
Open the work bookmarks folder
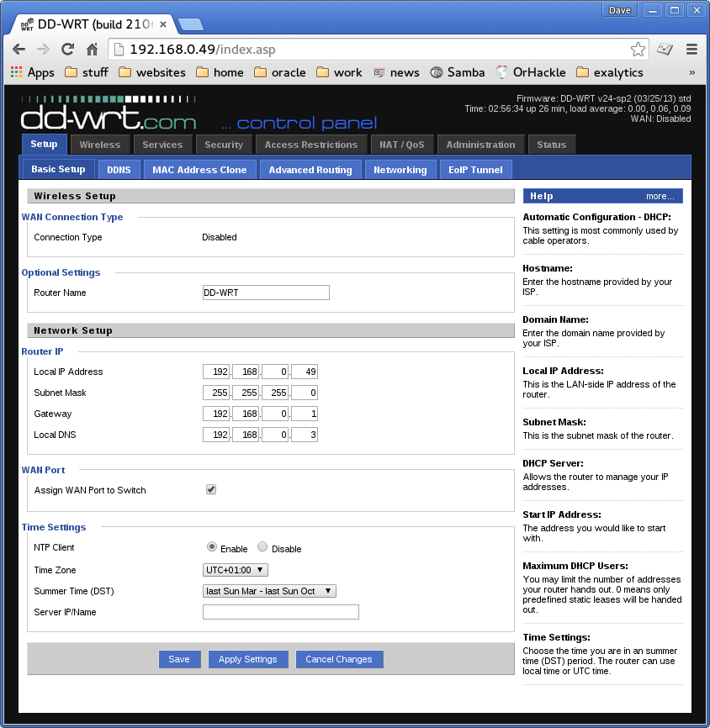pos(339,72)
